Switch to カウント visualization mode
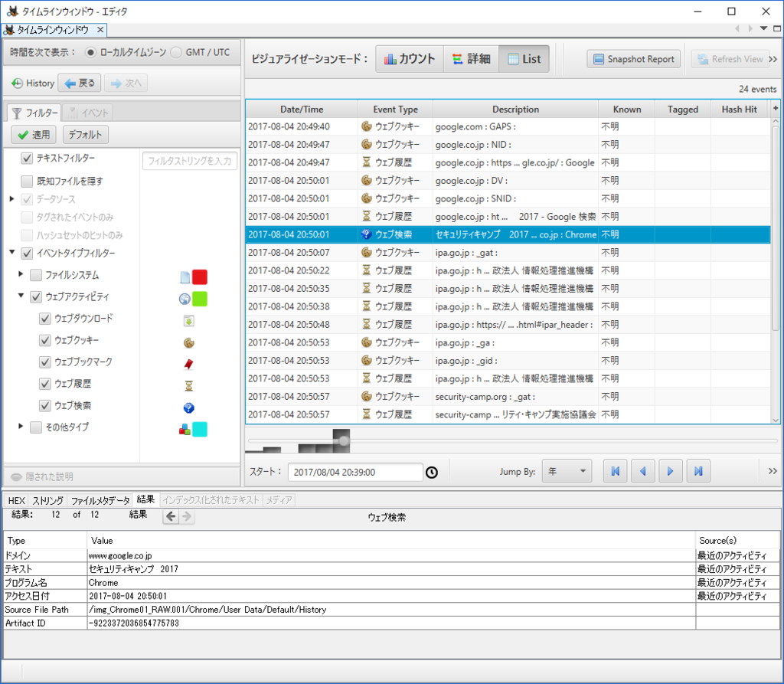 tap(410, 59)
